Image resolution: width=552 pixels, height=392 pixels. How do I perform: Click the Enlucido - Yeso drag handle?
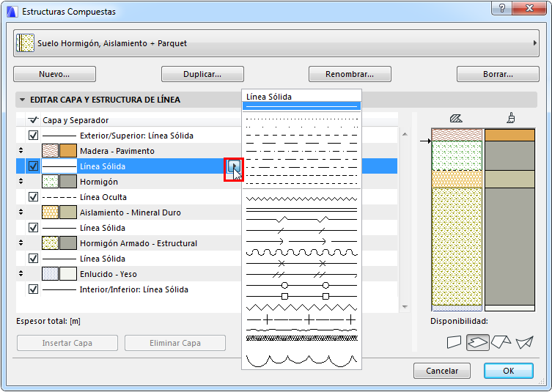(21, 273)
